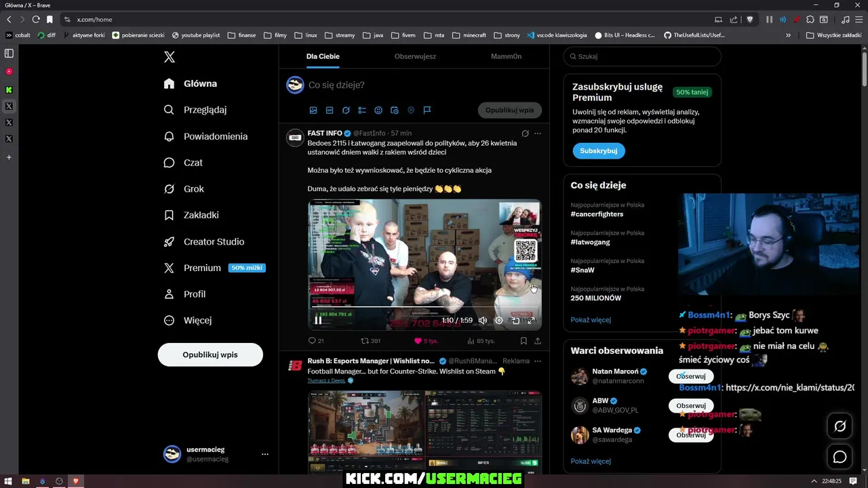View analytics of FAST INFO post
The width and height of the screenshot is (868, 488).
(x=481, y=341)
